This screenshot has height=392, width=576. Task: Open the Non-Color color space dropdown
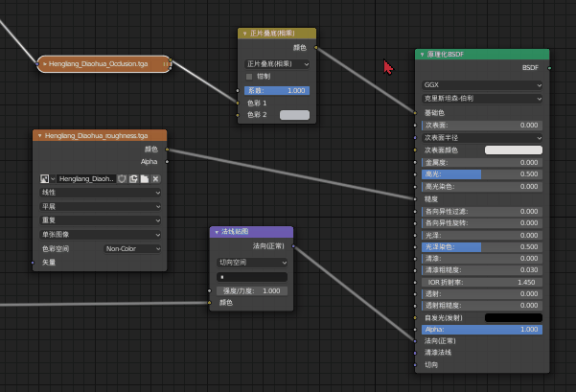(132, 249)
